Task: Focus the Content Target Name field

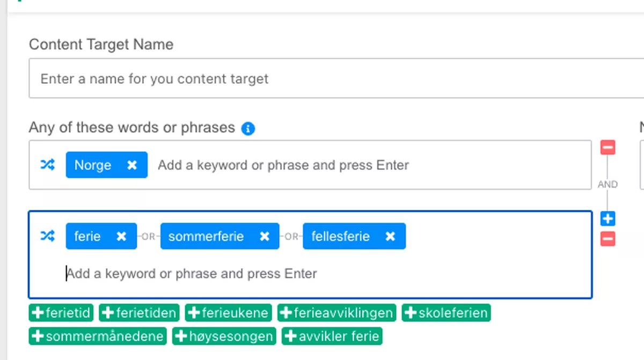Action: coord(333,79)
